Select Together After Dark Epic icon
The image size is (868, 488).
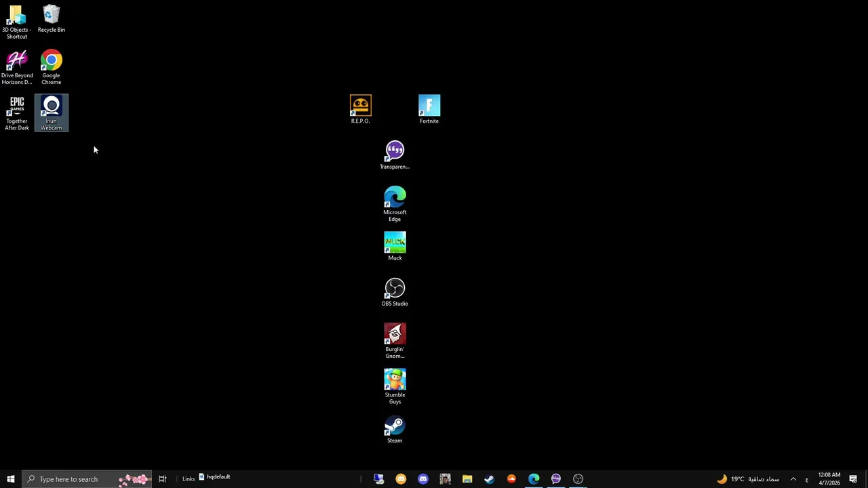point(17,113)
